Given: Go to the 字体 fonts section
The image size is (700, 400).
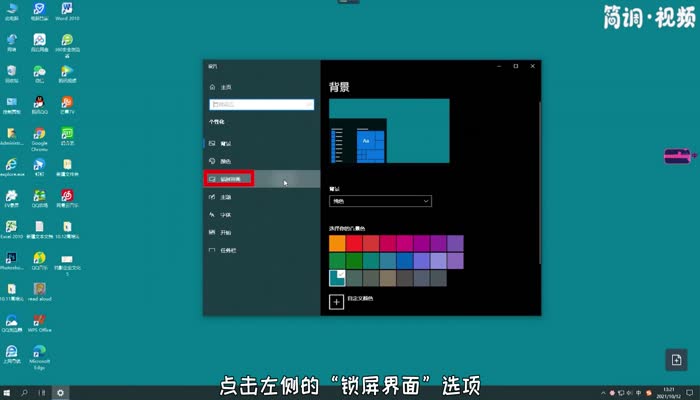Looking at the screenshot, I should (224, 214).
